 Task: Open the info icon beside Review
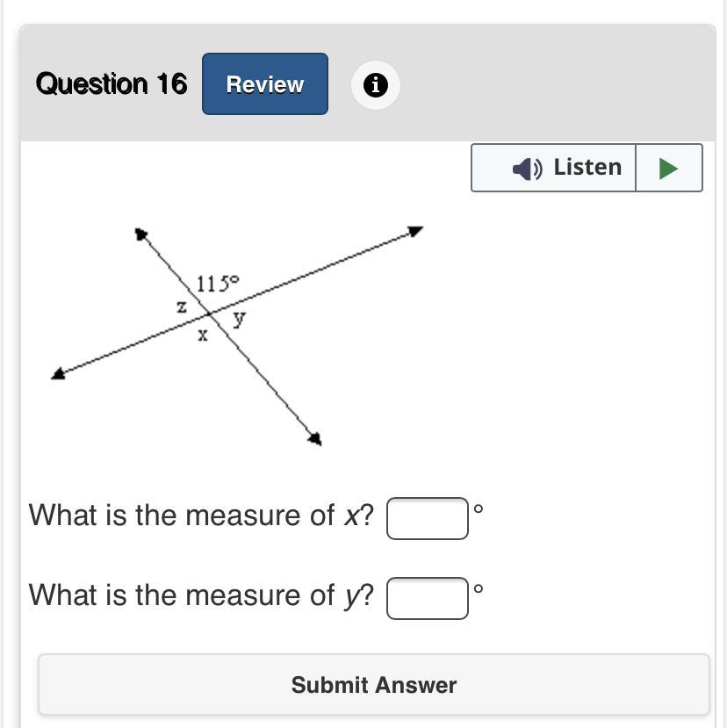[376, 85]
